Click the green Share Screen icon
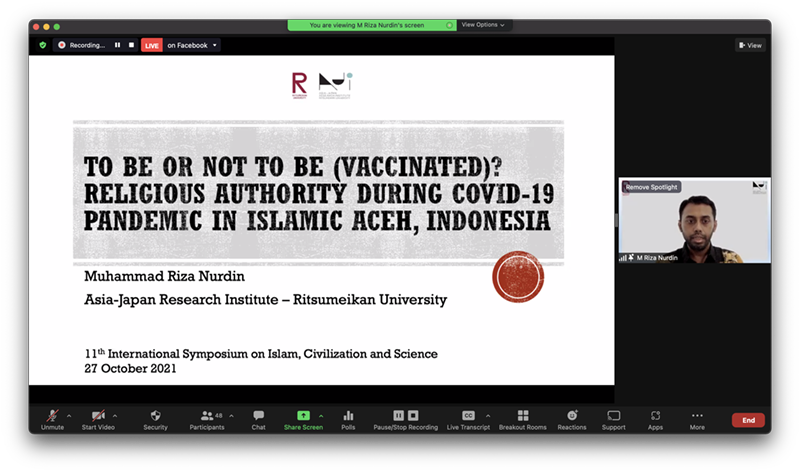 304,415
